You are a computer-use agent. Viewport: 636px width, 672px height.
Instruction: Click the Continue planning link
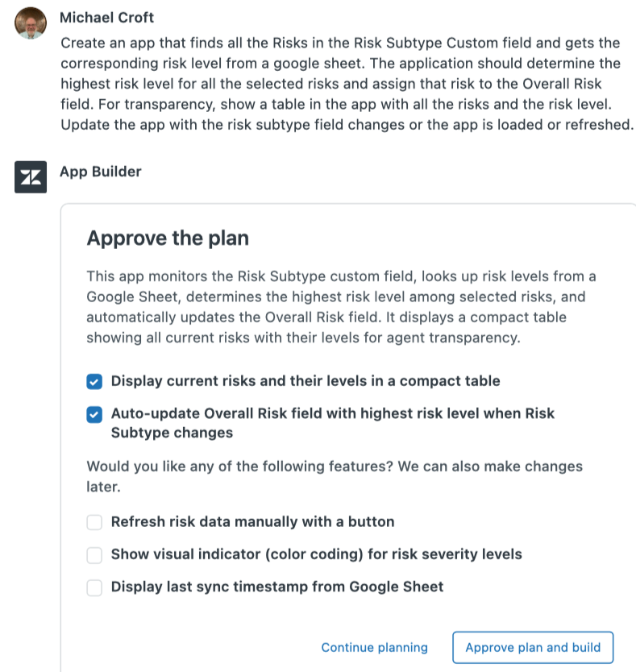tap(374, 648)
